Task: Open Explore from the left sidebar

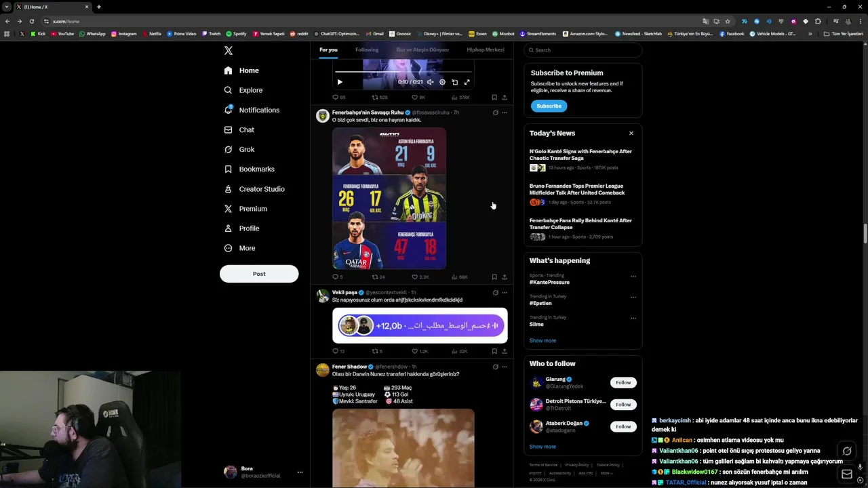Action: coord(243,90)
